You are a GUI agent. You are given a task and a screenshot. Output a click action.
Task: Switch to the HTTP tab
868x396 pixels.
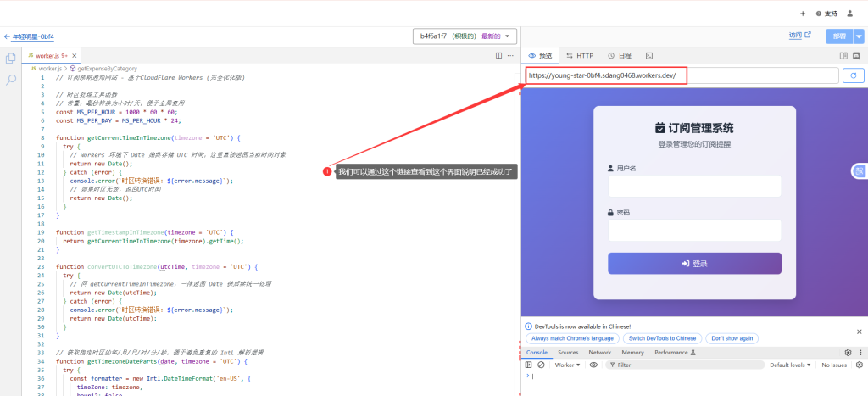click(x=580, y=55)
